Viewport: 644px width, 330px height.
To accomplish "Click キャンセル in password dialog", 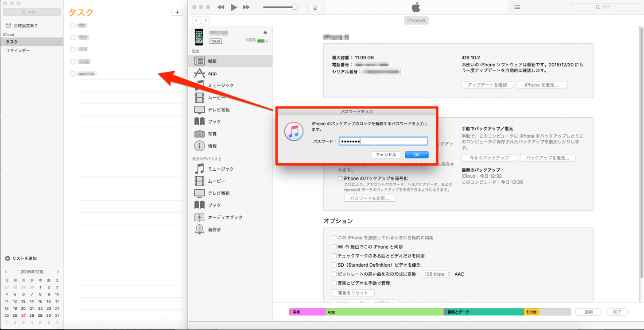I will 386,155.
